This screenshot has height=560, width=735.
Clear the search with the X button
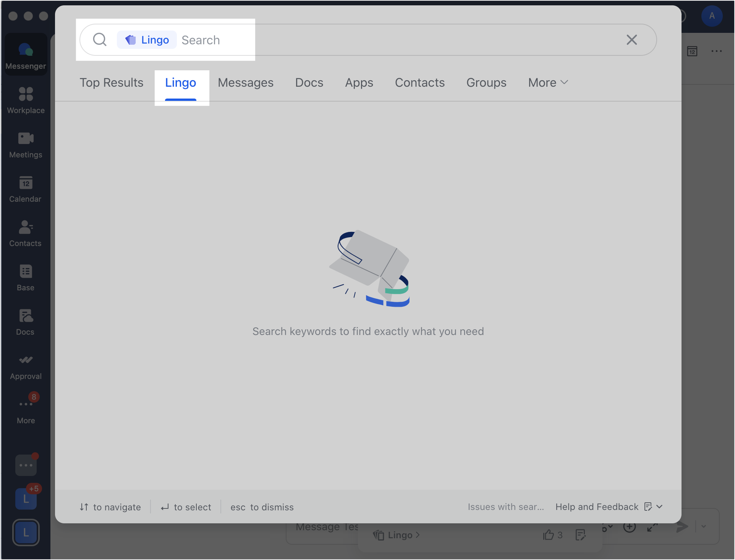[631, 40]
